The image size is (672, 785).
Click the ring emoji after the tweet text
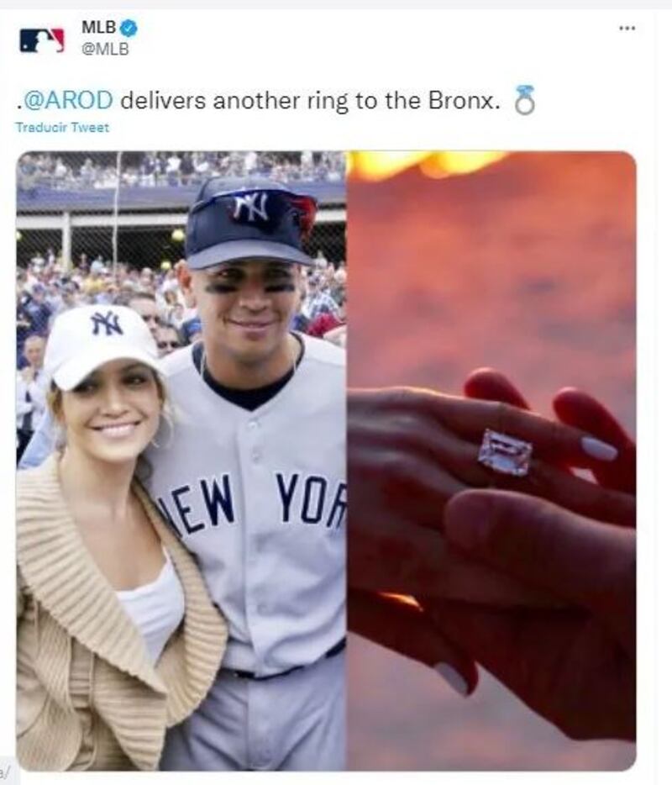click(524, 100)
